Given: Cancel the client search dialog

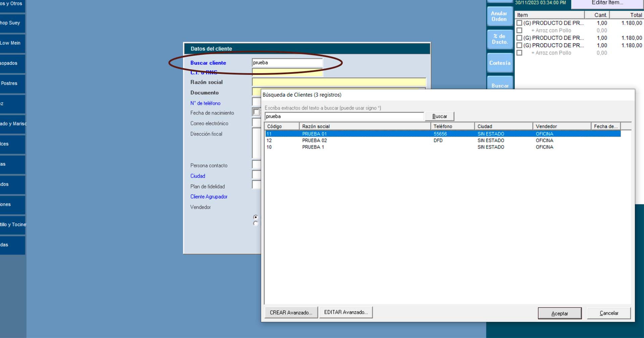Looking at the screenshot, I should point(609,313).
